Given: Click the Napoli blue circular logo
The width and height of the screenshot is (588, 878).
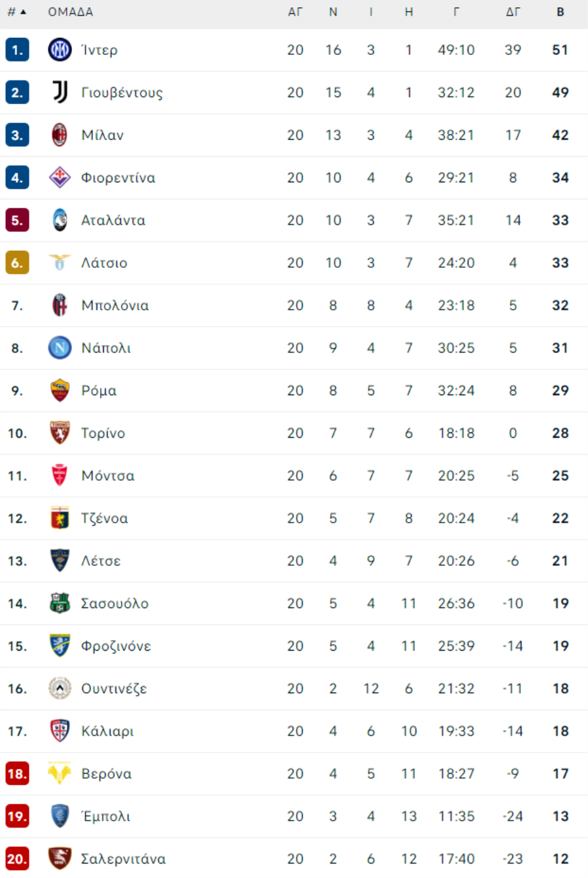Looking at the screenshot, I should (60, 348).
